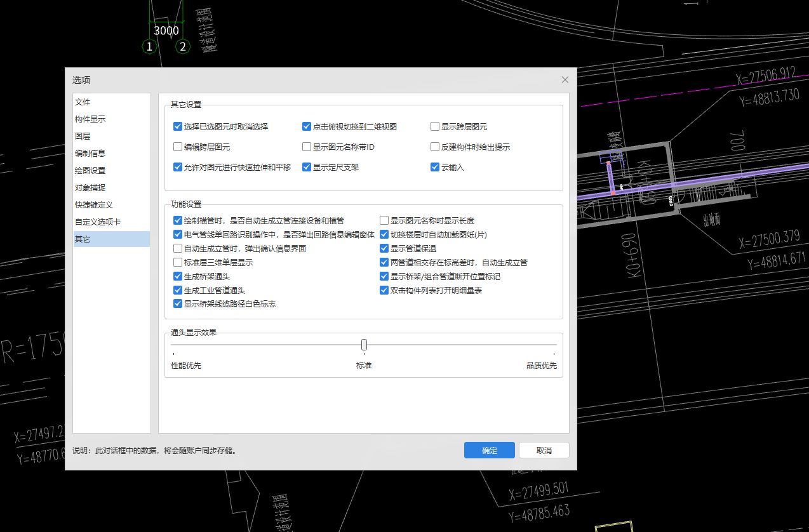Confirm settings with 确定 button
The image size is (809, 532).
point(490,450)
